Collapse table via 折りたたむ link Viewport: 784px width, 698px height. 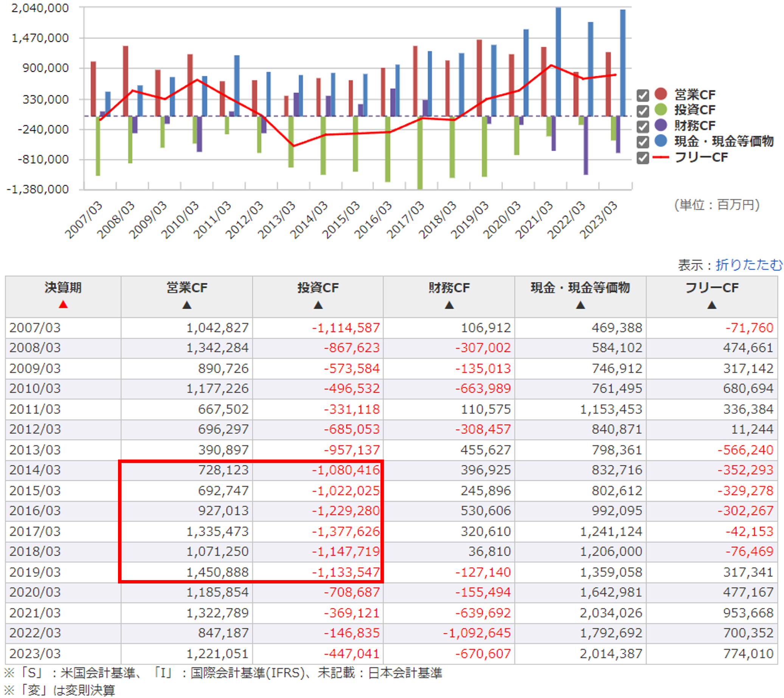tap(748, 265)
